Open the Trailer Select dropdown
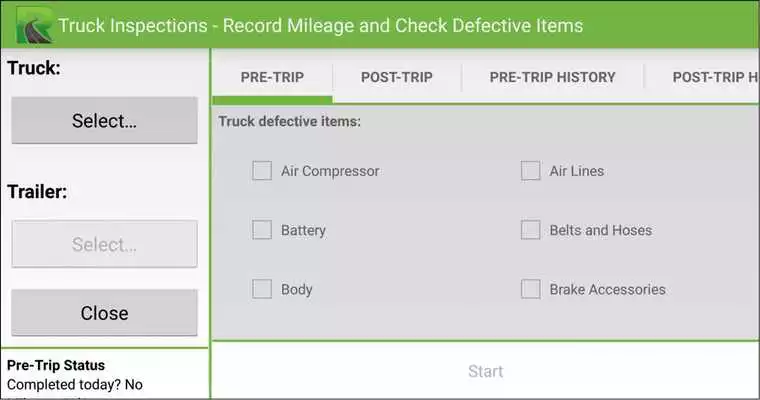This screenshot has width=760, height=400. click(104, 244)
